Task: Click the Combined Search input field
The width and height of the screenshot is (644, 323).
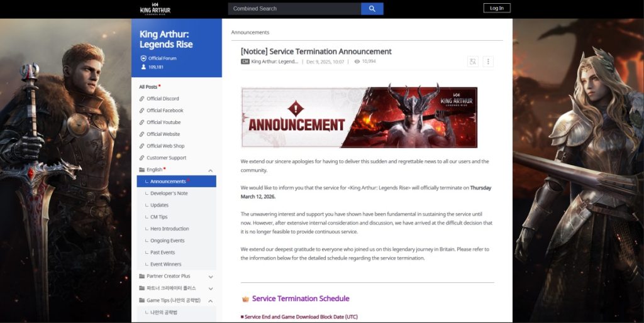Action: pyautogui.click(x=294, y=9)
